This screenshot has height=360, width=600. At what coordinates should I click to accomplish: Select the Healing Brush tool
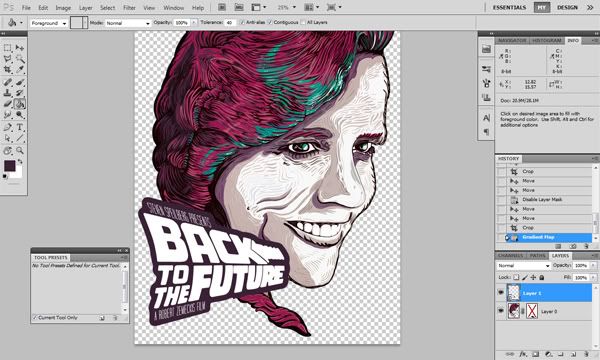tap(8, 82)
